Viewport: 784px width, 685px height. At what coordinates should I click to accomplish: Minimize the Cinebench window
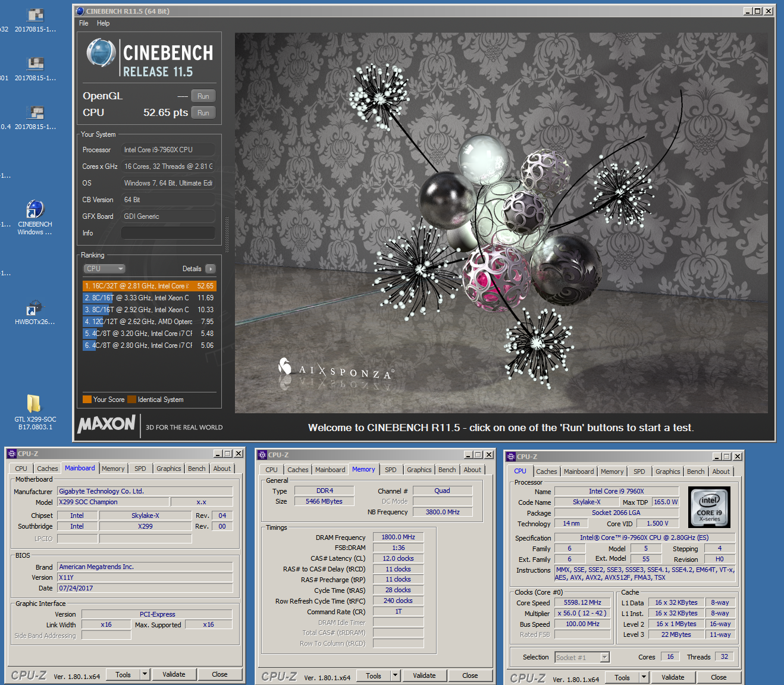(x=748, y=11)
